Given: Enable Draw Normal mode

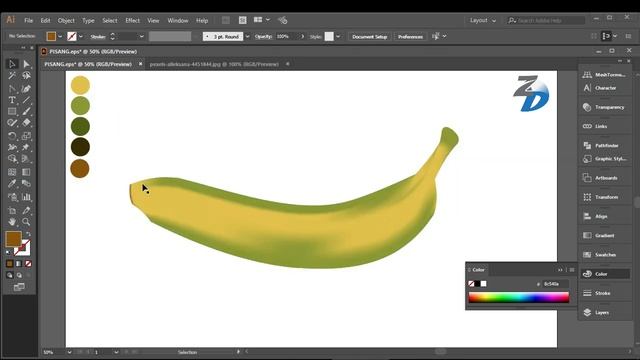Looking at the screenshot, I should [9, 275].
